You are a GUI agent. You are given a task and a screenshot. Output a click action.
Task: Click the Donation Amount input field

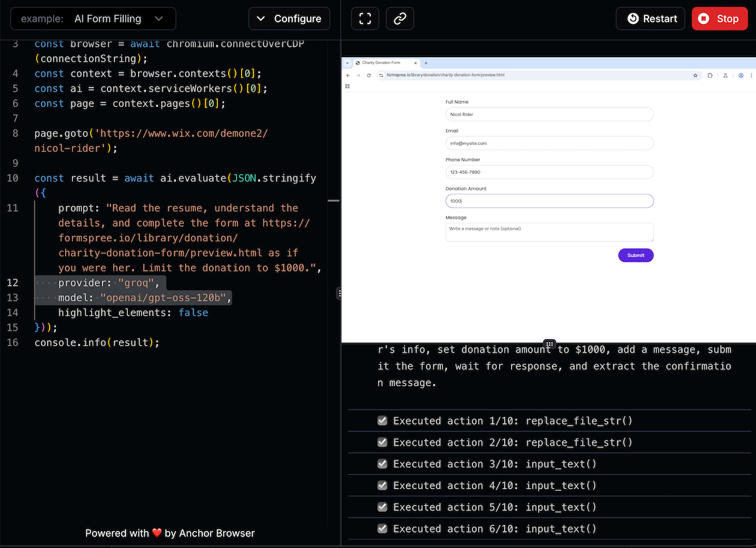pos(549,201)
